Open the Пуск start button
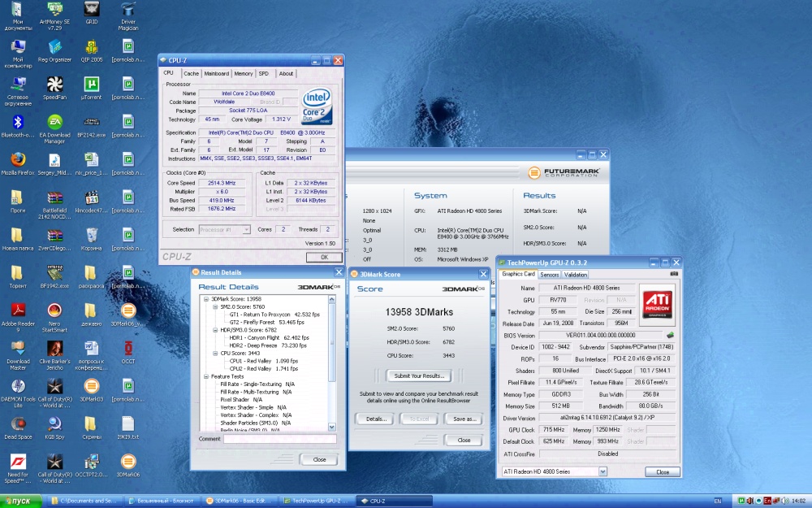The height and width of the screenshot is (508, 812). click(x=21, y=501)
